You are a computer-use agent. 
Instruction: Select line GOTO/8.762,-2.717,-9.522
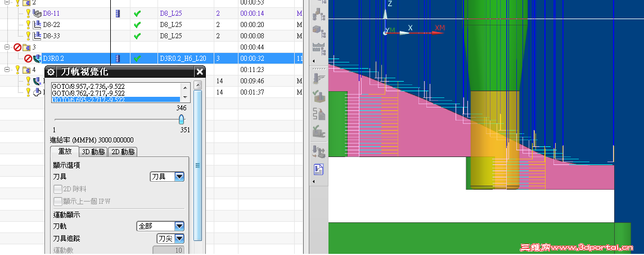88,93
